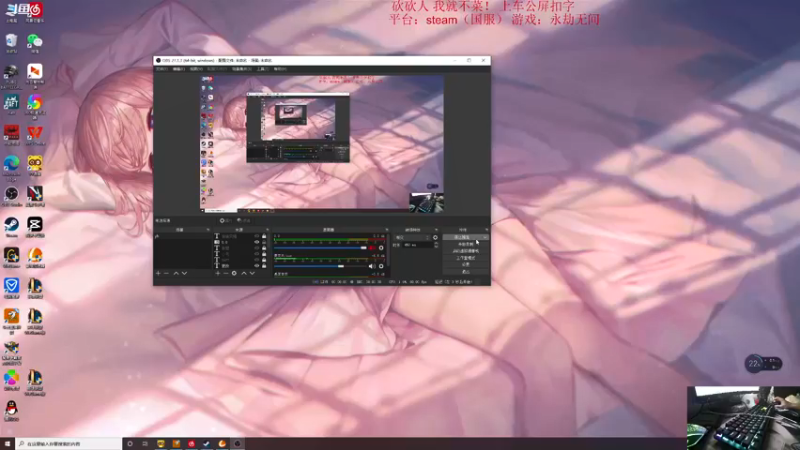Open Settings (设置) from the Controls panel

click(x=465, y=265)
